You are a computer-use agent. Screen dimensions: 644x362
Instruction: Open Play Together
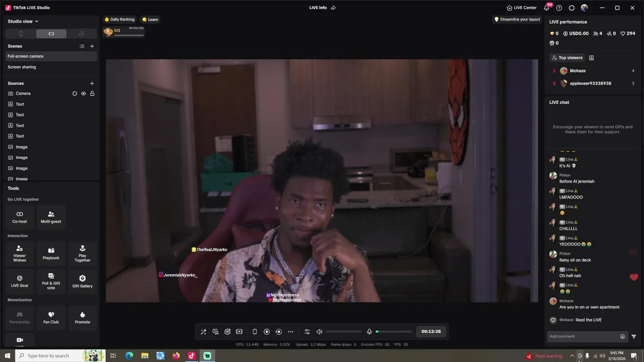83,254
